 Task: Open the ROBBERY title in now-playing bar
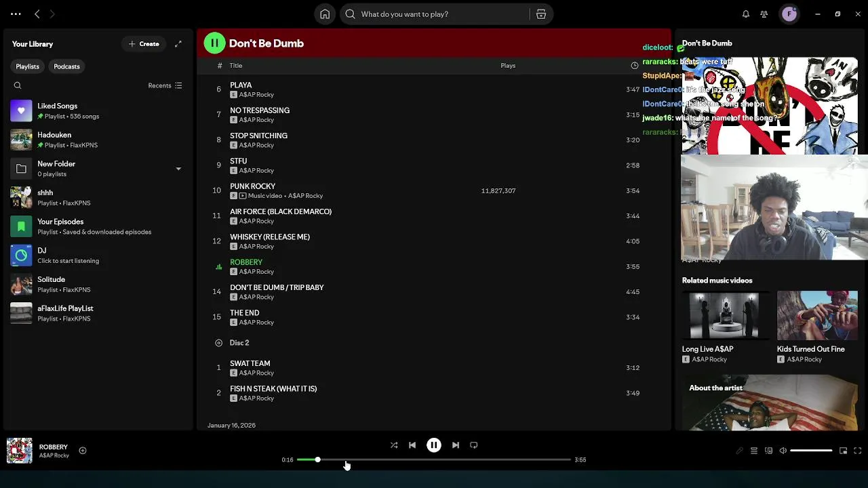54,447
